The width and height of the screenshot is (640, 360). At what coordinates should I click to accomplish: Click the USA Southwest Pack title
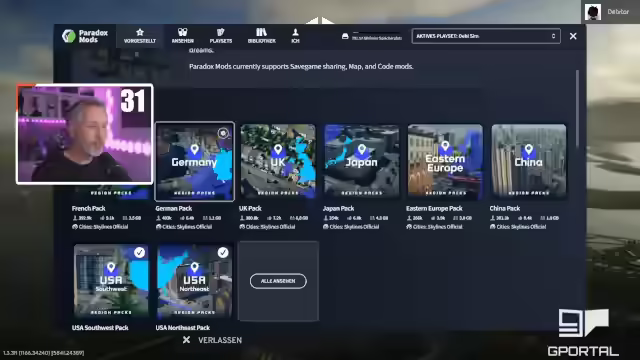coord(100,328)
